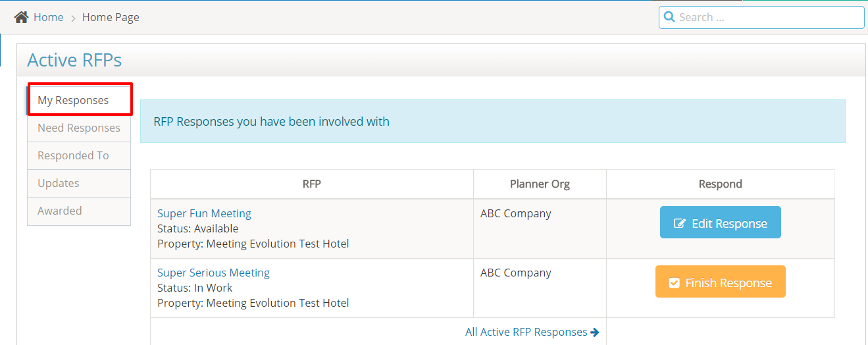Click the Home Page breadcrumb text
The image size is (868, 345).
point(111,17)
